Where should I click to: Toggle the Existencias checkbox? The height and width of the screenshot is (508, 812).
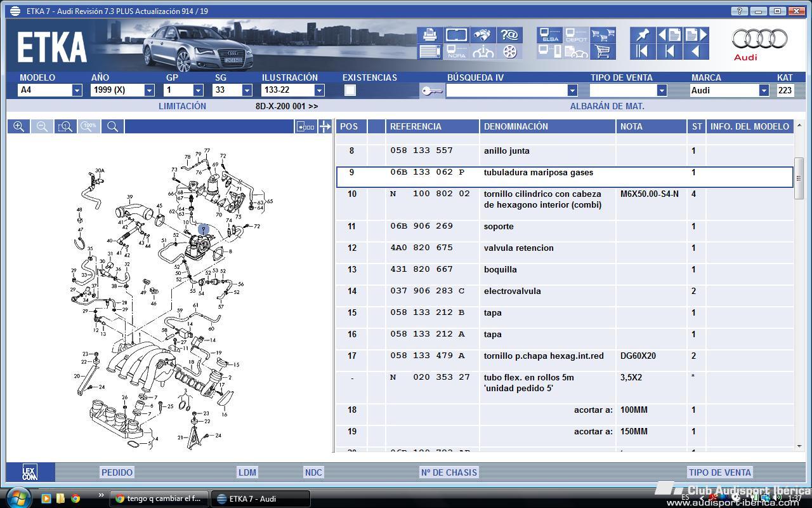click(x=350, y=90)
